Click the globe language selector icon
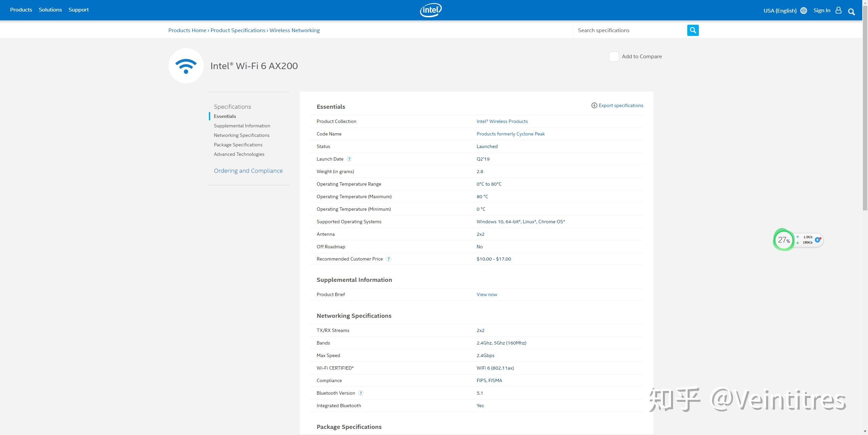Image resolution: width=868 pixels, height=435 pixels. [804, 11]
